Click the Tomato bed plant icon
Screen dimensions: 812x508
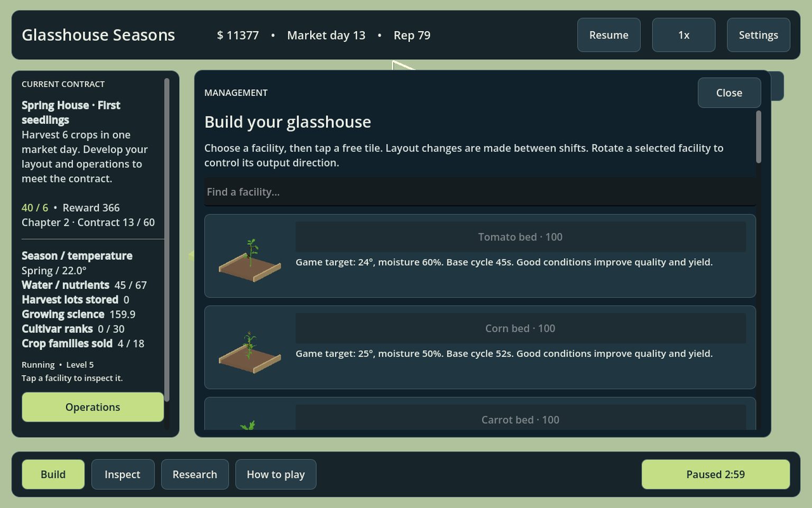(250, 260)
